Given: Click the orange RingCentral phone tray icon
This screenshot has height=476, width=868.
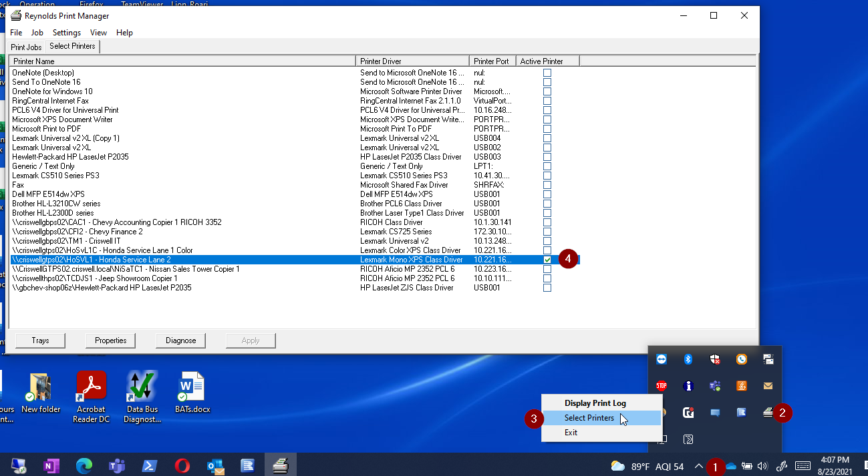Looking at the screenshot, I should (x=742, y=359).
